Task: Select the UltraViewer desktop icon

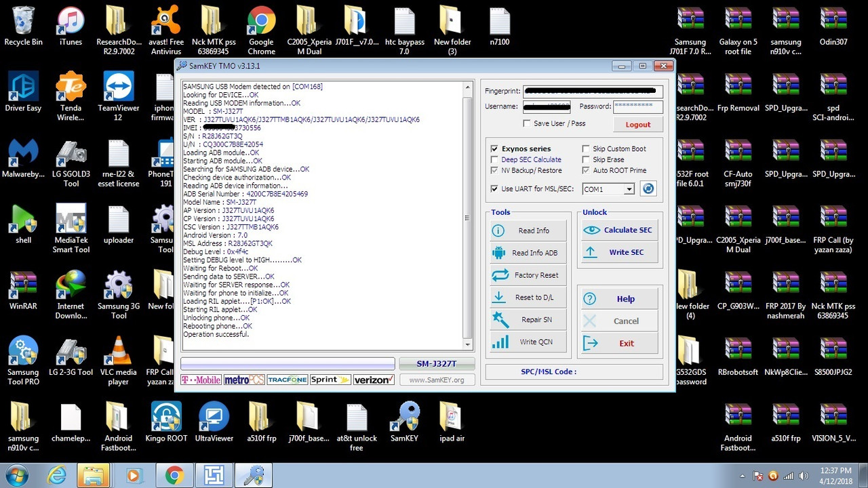Action: tap(214, 421)
